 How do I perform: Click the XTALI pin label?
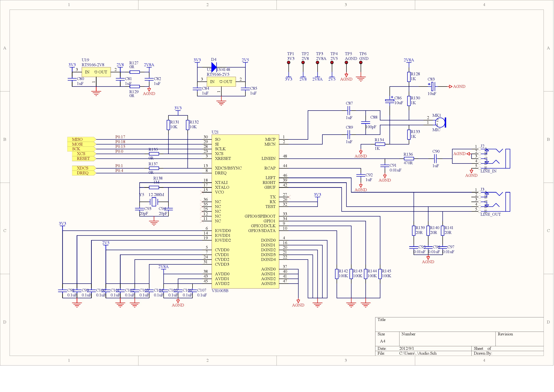point(221,182)
